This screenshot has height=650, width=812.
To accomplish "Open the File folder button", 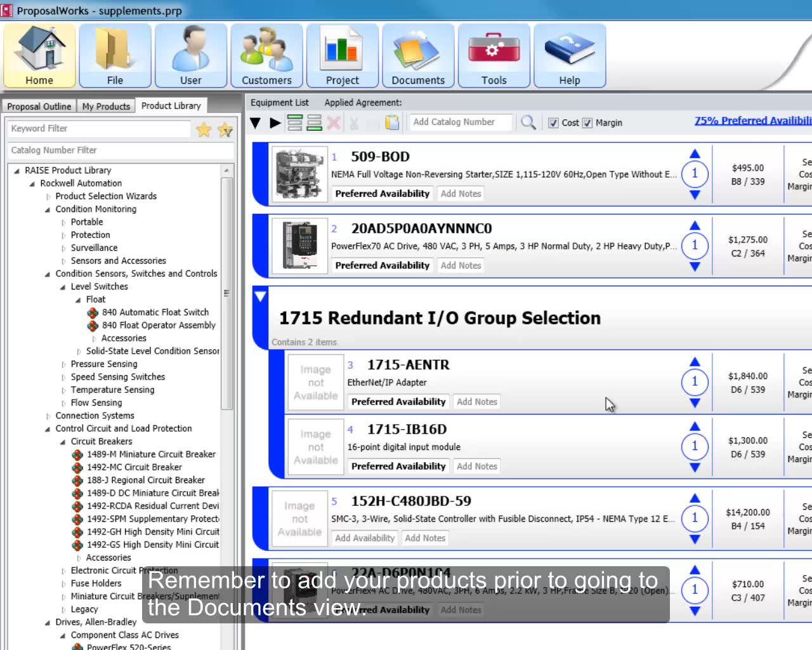I will [x=115, y=56].
